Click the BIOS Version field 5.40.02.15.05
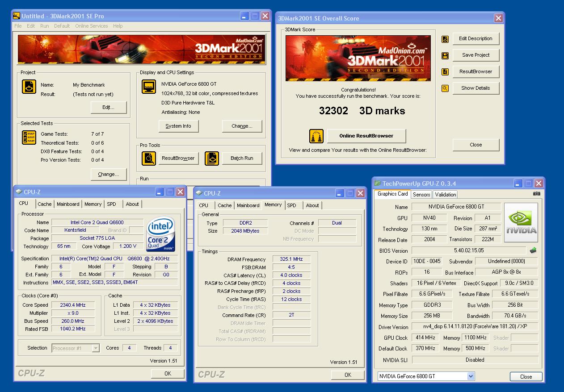Screen dimensions: 564x392 click(469, 250)
